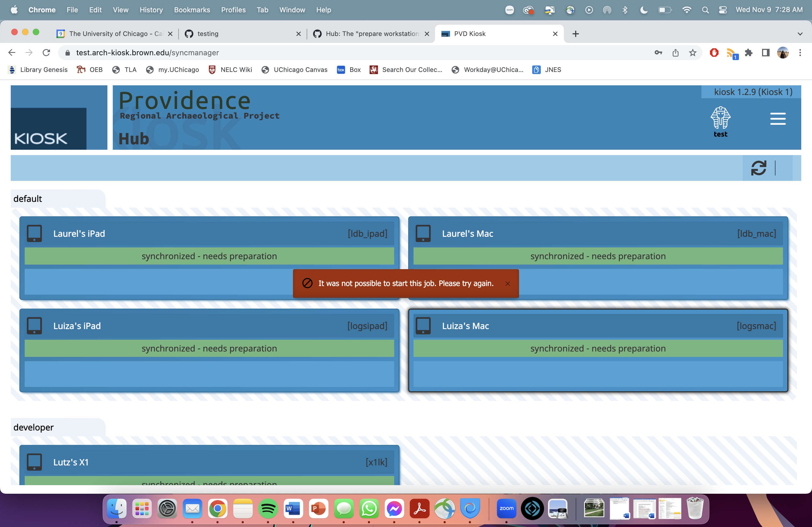Click the hub refresh sync icon
Screen dimensions: 812x527
point(759,168)
